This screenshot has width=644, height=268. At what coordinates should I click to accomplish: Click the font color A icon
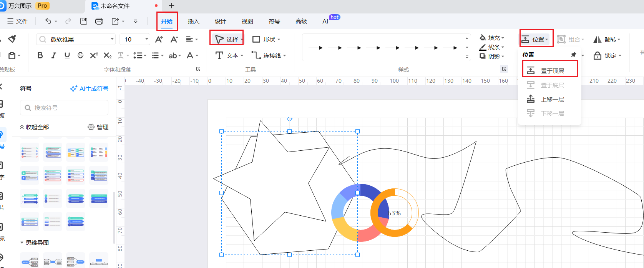point(190,56)
